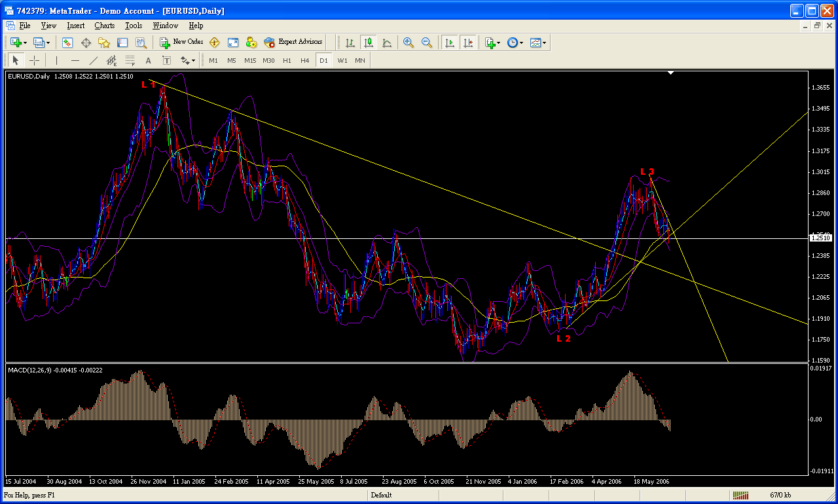Click the New Order button

pos(181,43)
